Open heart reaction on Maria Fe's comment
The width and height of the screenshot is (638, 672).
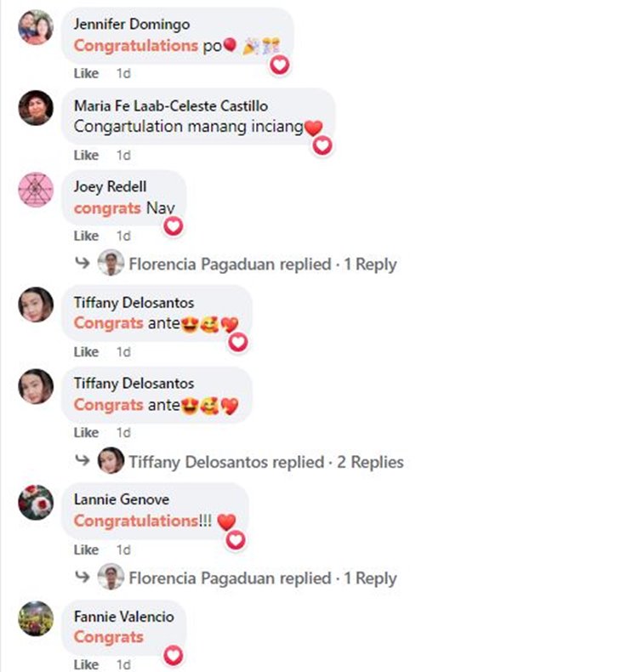tap(322, 145)
